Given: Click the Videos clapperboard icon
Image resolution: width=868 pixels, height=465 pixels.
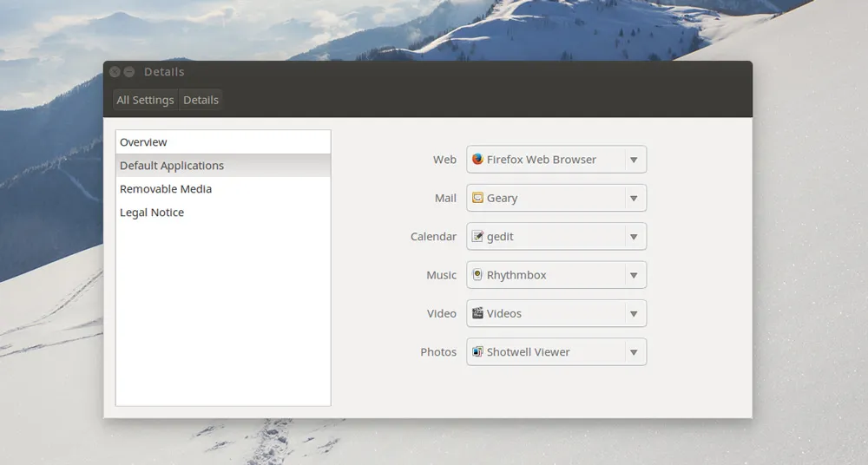Looking at the screenshot, I should tap(477, 313).
